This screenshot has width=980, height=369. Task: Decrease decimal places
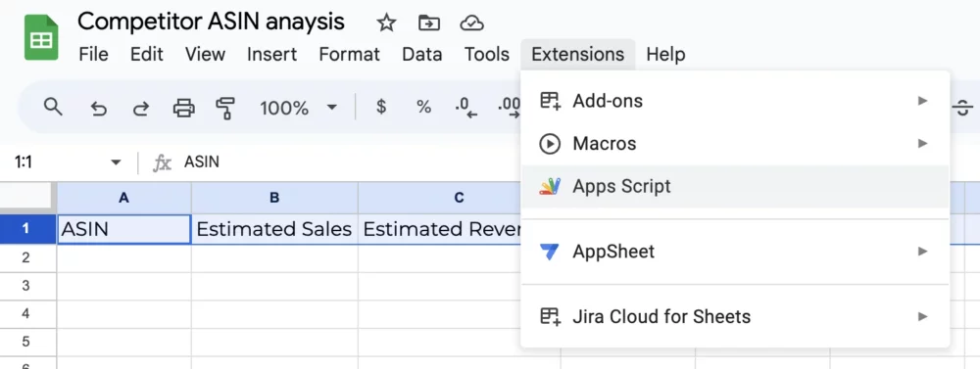click(466, 108)
